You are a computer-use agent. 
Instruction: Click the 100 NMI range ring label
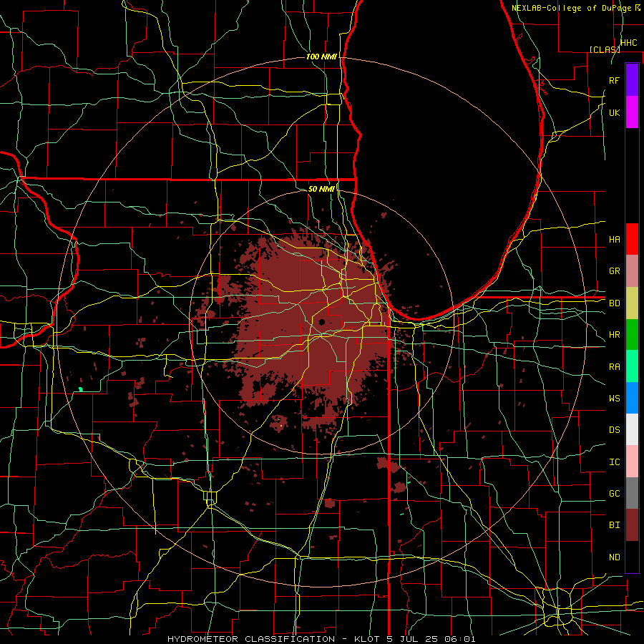pos(321,57)
